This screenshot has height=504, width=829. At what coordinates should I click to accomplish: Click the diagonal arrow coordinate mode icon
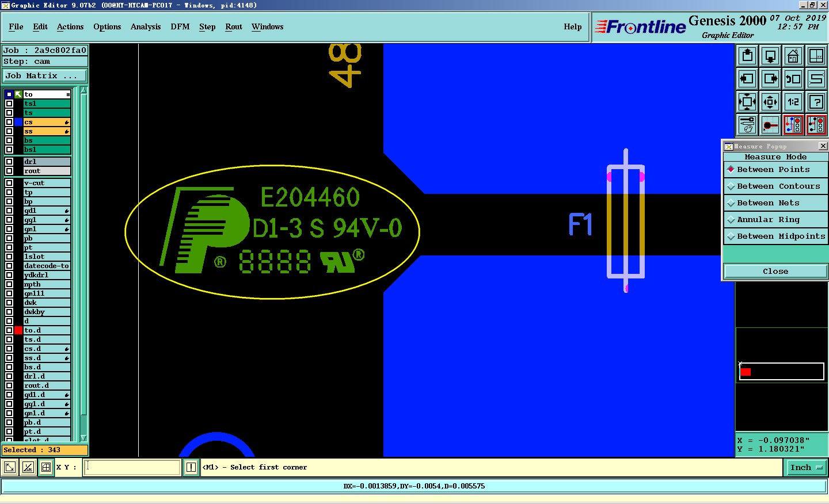10,467
